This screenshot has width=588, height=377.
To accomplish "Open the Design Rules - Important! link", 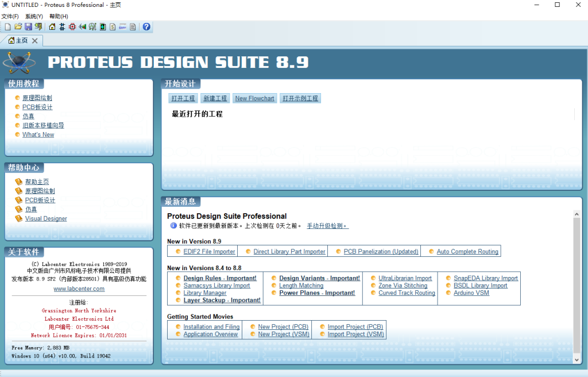I will [x=220, y=278].
